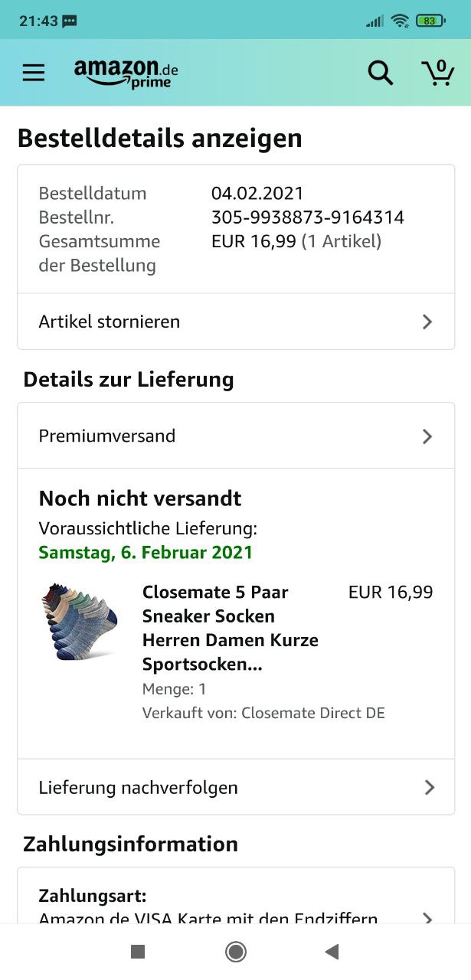Expand chevron next to Zahlungsart

click(x=427, y=917)
